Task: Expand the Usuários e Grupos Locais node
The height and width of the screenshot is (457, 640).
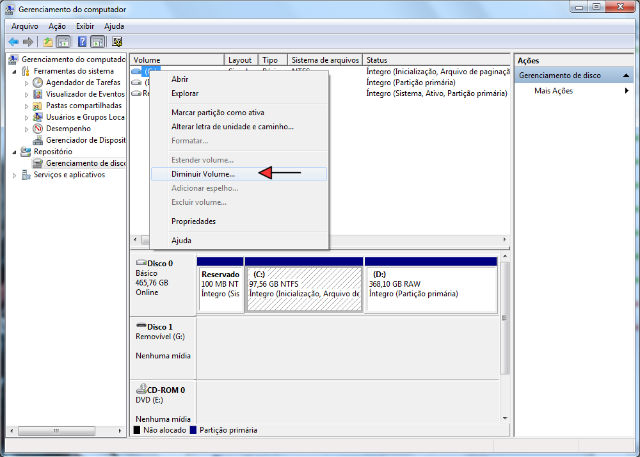Action: (27, 118)
